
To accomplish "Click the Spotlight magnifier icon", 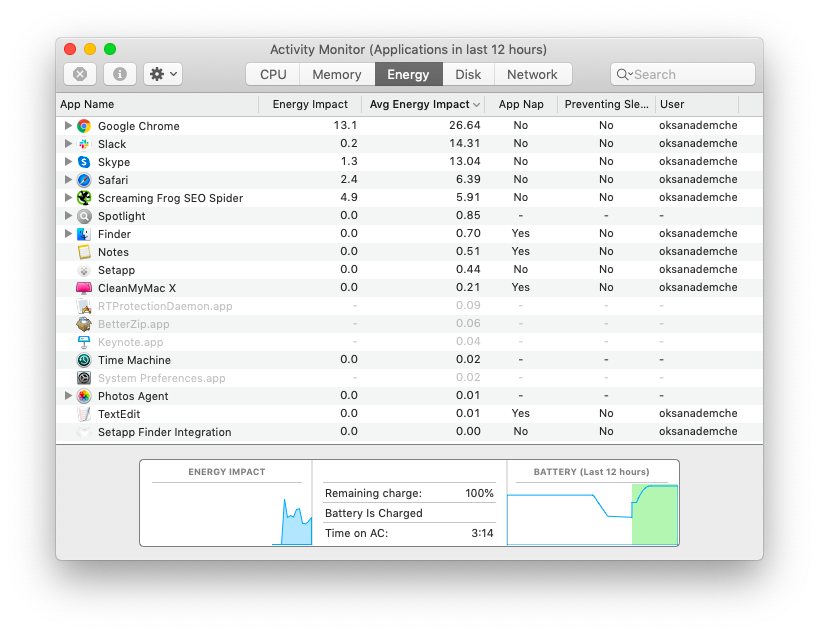I will click(84, 216).
